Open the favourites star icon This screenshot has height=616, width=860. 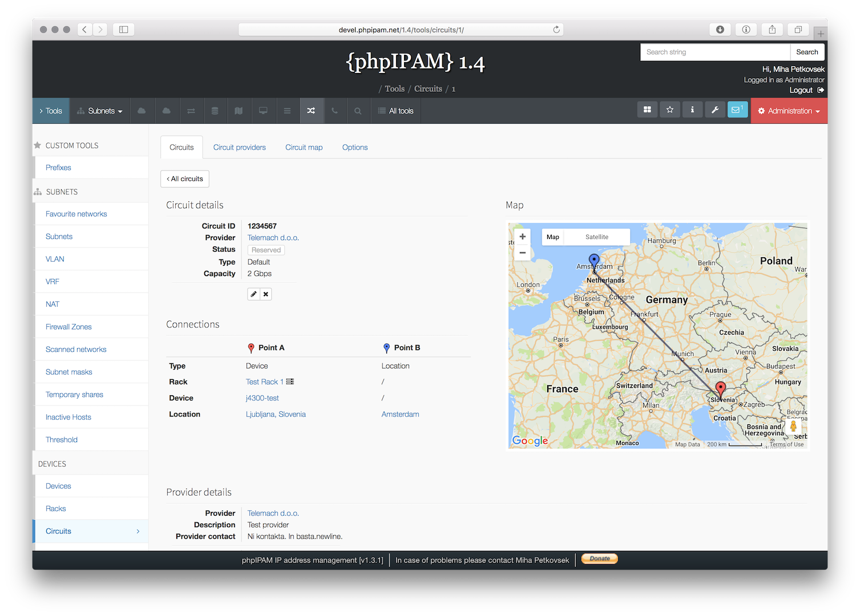(x=669, y=109)
